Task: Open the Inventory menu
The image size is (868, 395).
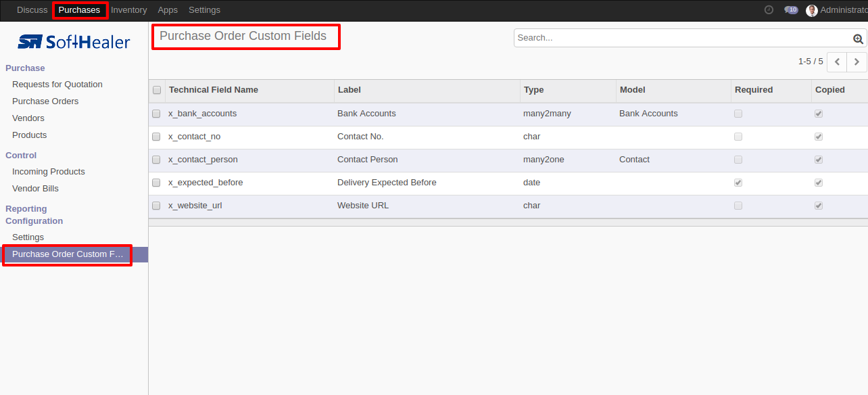Action: point(128,10)
